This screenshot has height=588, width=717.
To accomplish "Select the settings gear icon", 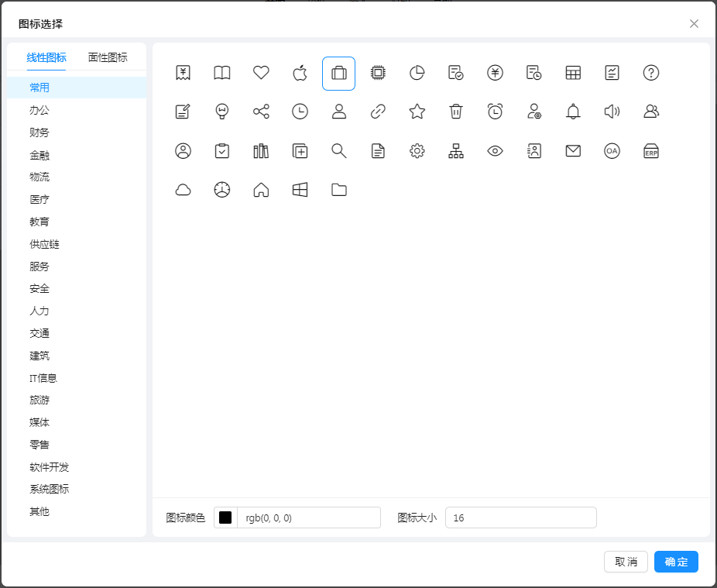I will (x=417, y=151).
